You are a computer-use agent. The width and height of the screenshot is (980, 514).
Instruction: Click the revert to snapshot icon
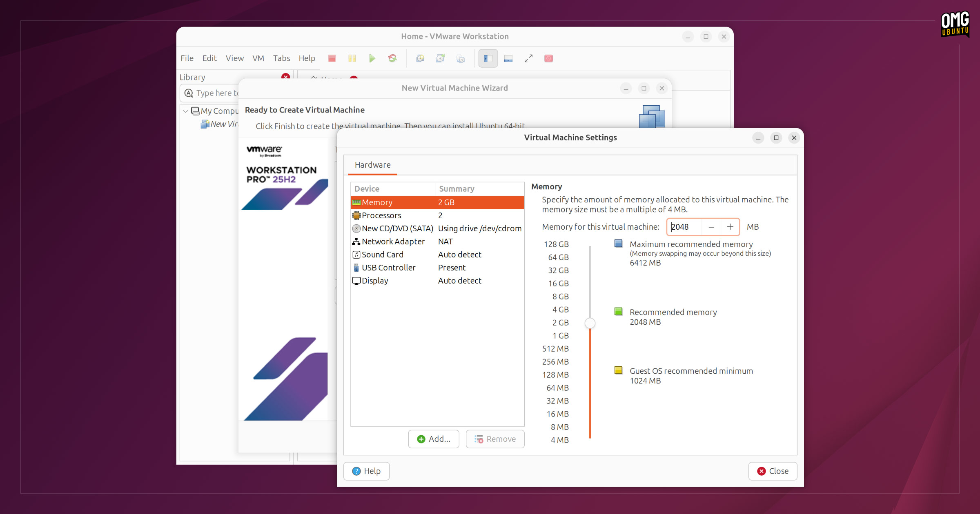pyautogui.click(x=440, y=58)
